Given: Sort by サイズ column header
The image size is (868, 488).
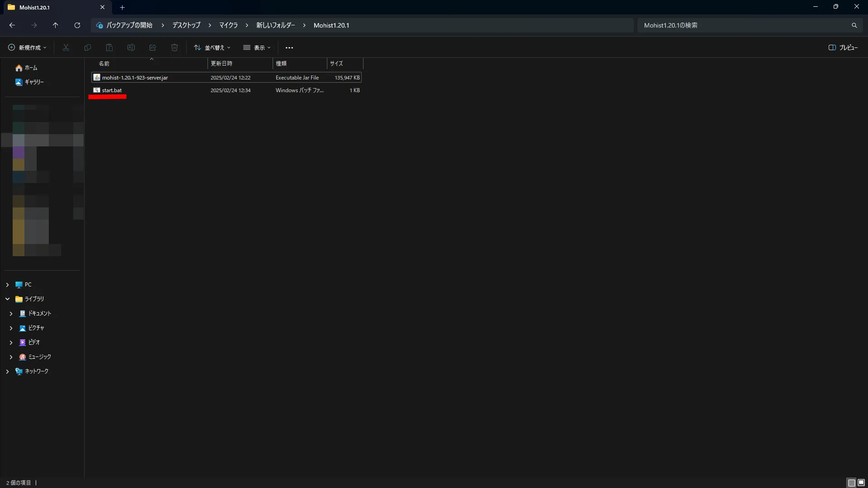Looking at the screenshot, I should pos(336,64).
